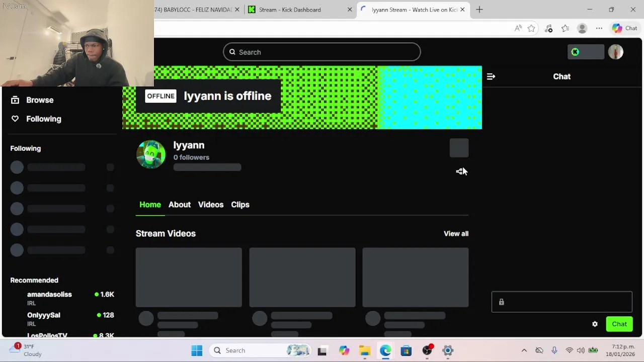Open the green K wallet button

(586, 52)
